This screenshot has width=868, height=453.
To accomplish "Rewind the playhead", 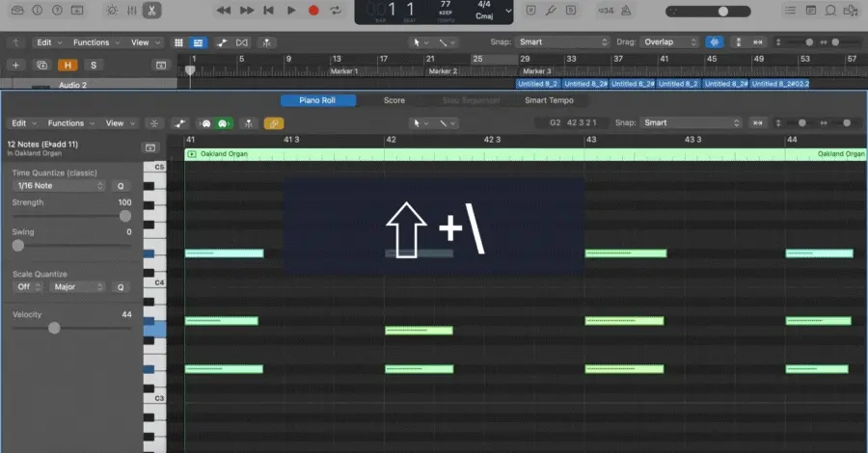I will pyautogui.click(x=224, y=10).
